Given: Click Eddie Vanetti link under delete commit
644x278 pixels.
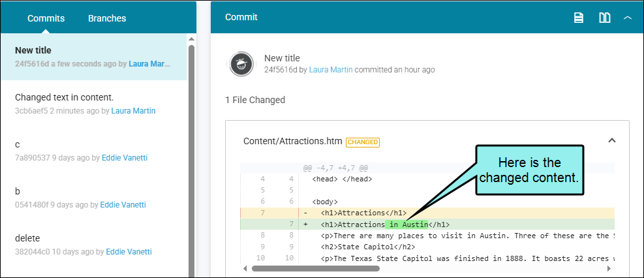Looking at the screenshot, I should (129, 252).
